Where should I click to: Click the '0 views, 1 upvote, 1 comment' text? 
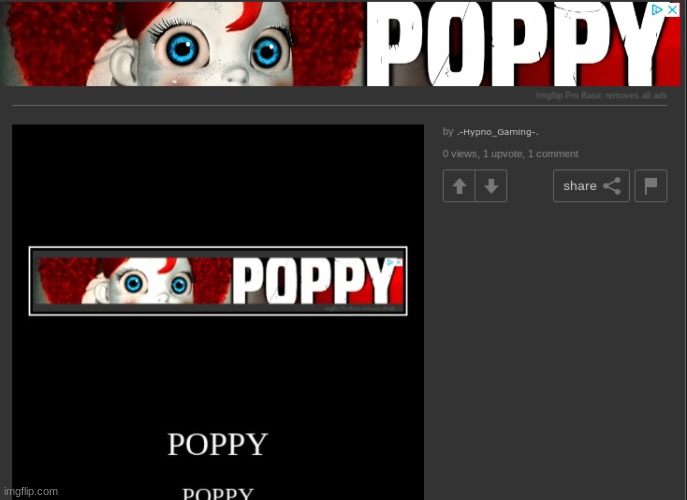click(x=510, y=154)
